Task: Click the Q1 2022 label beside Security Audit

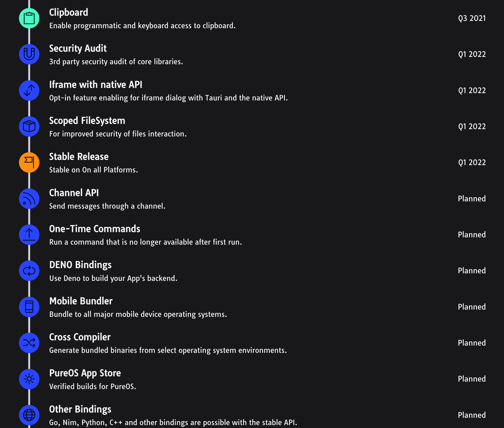Action: coord(471,54)
